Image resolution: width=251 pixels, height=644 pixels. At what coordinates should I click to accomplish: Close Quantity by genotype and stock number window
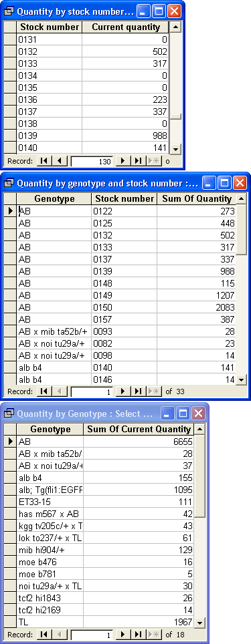pos(240,183)
